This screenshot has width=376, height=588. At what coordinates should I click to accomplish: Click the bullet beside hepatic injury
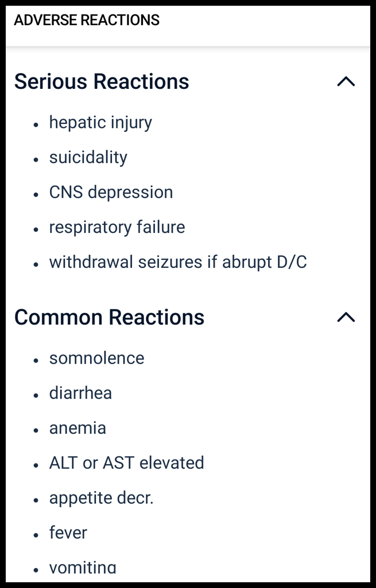(36, 124)
